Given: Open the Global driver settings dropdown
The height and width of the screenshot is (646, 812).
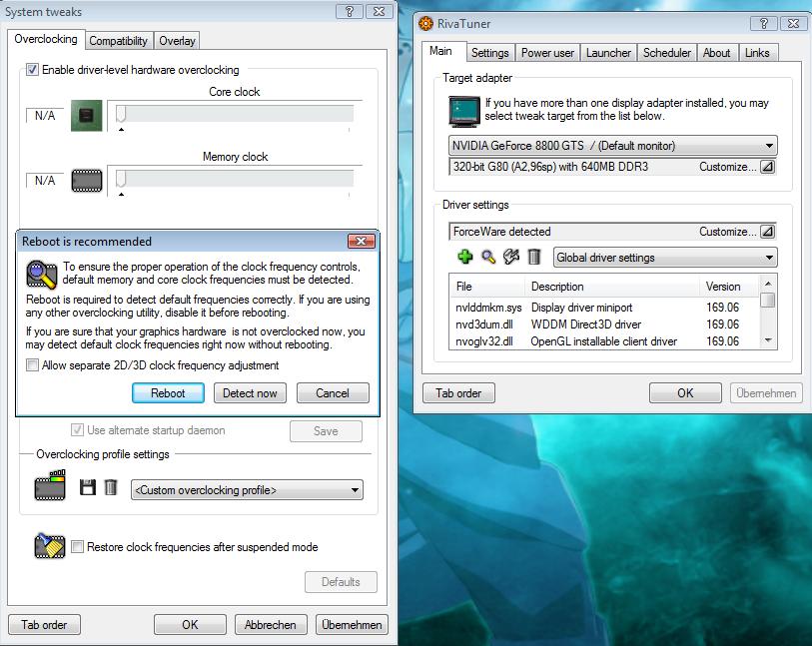Looking at the screenshot, I should pos(665,258).
